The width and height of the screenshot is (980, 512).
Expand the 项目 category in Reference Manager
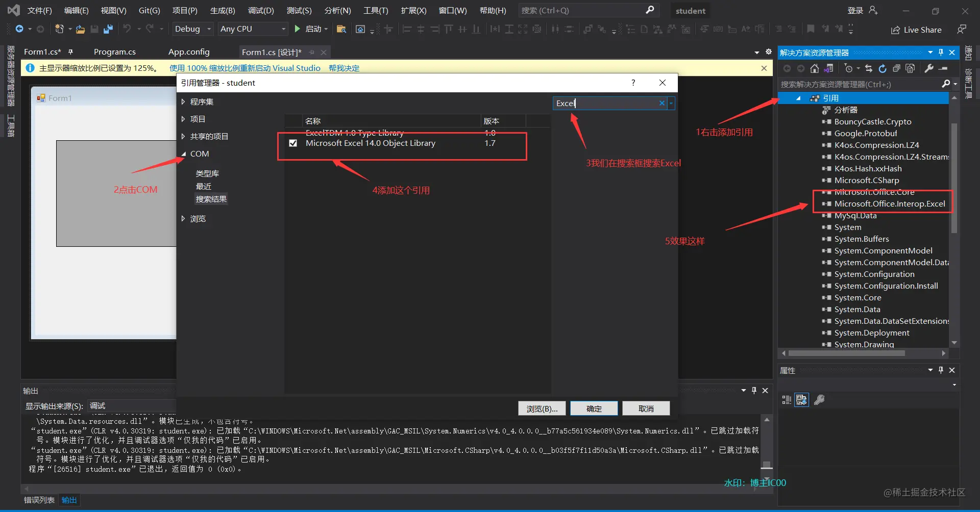183,119
